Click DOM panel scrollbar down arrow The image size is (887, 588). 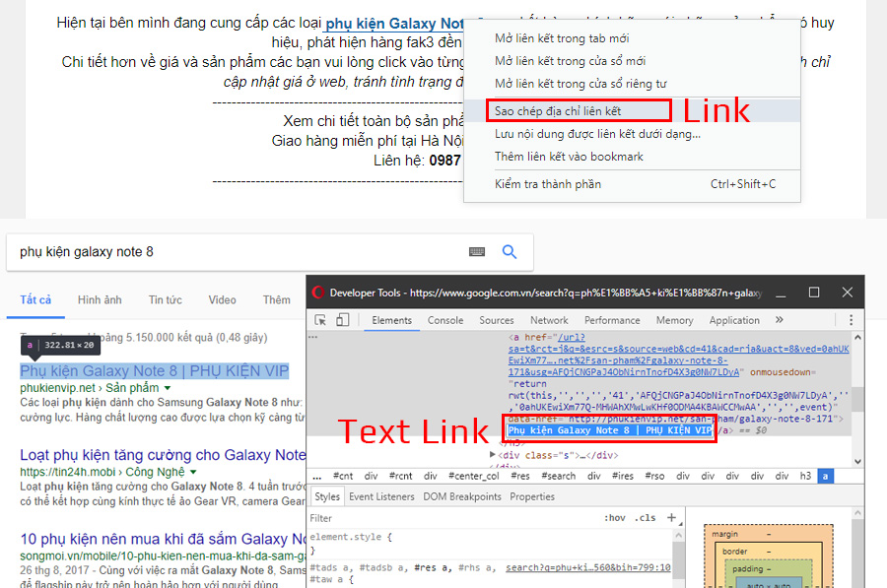click(x=857, y=461)
